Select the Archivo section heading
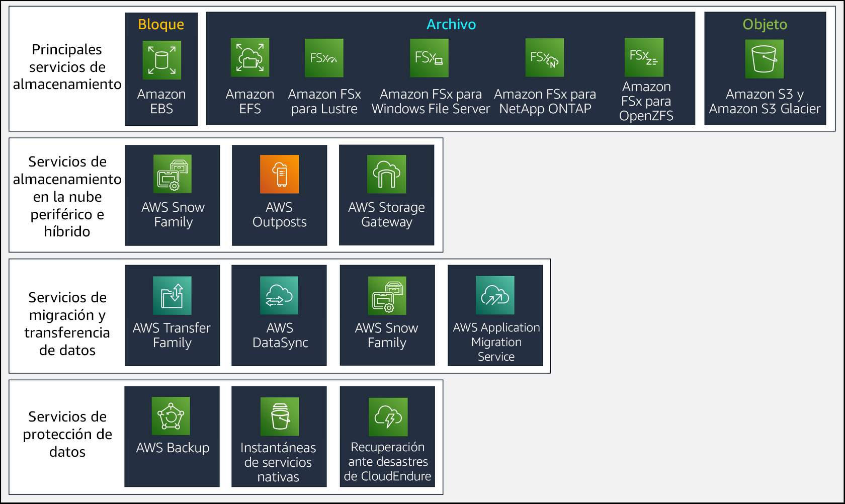Image resolution: width=845 pixels, height=504 pixels. [x=451, y=24]
